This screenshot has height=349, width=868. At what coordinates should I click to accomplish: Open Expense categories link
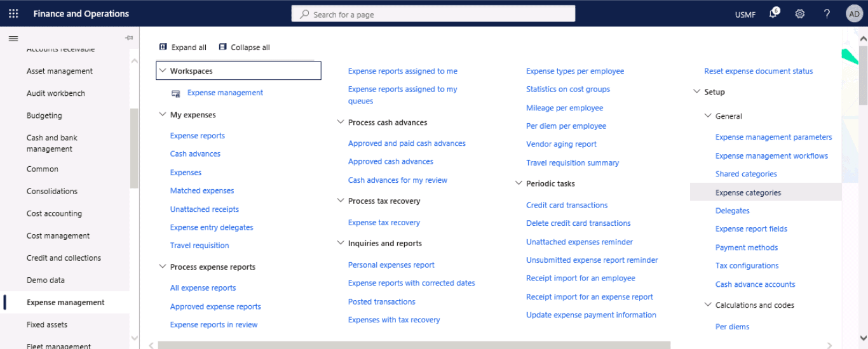749,193
